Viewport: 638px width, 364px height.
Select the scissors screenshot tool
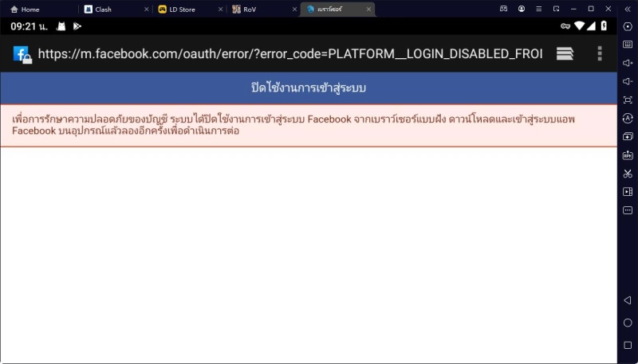point(628,174)
